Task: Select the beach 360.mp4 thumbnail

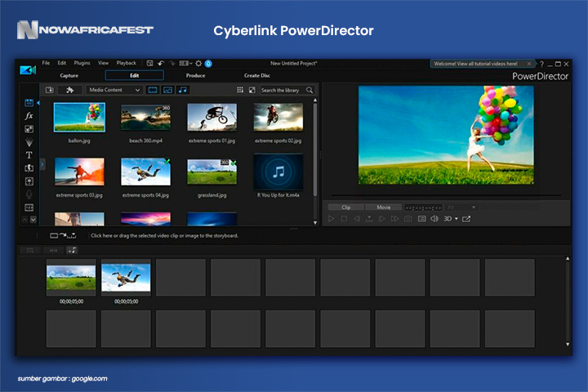Action: (x=145, y=118)
